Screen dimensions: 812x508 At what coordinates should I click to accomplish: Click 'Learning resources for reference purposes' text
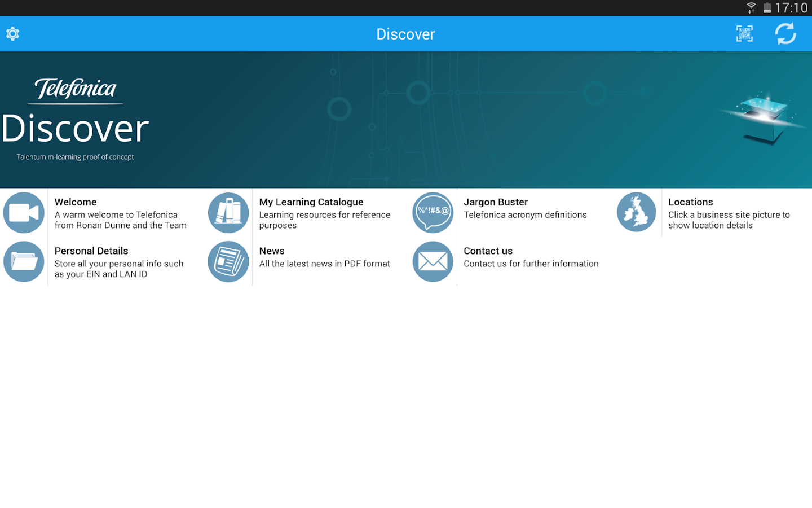click(325, 220)
